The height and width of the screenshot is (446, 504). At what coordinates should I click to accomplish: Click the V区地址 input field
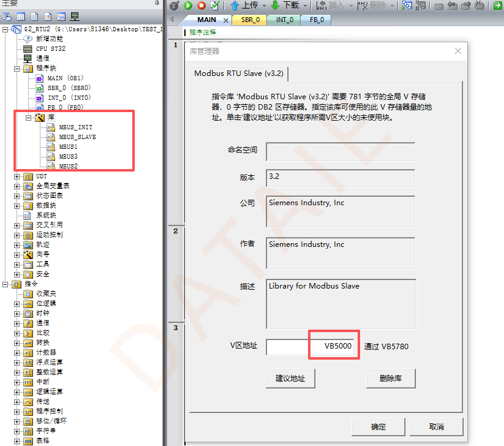tap(310, 347)
